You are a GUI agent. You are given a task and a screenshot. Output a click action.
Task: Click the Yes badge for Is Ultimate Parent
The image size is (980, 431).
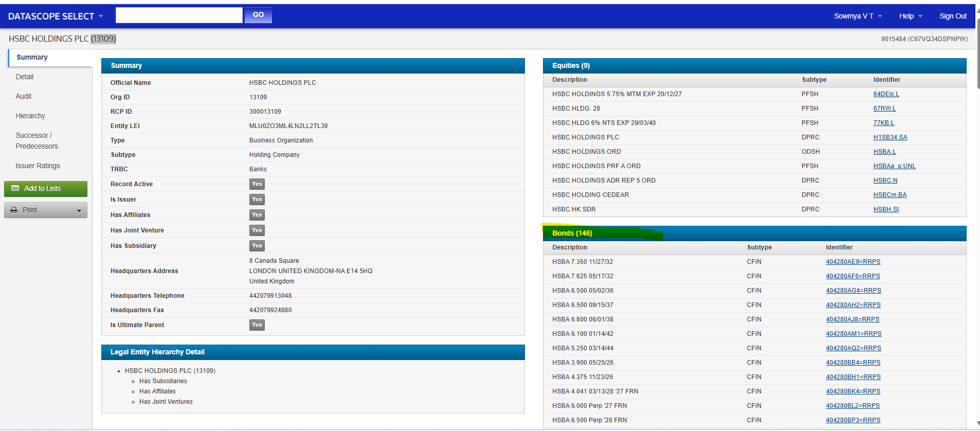(257, 325)
